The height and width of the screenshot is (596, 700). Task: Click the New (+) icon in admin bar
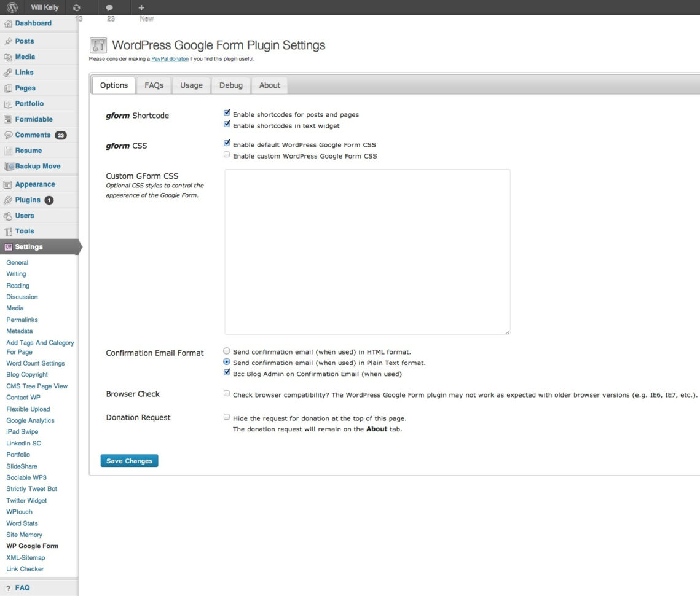tap(141, 7)
